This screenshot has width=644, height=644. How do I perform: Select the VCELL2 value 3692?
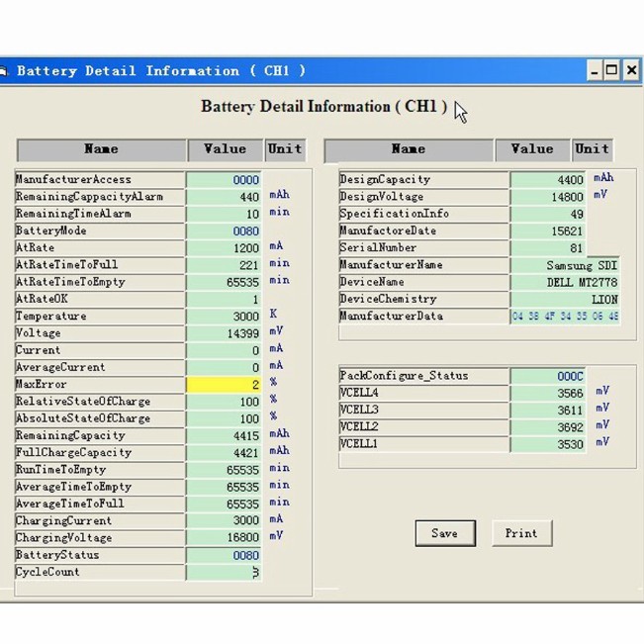(x=548, y=427)
